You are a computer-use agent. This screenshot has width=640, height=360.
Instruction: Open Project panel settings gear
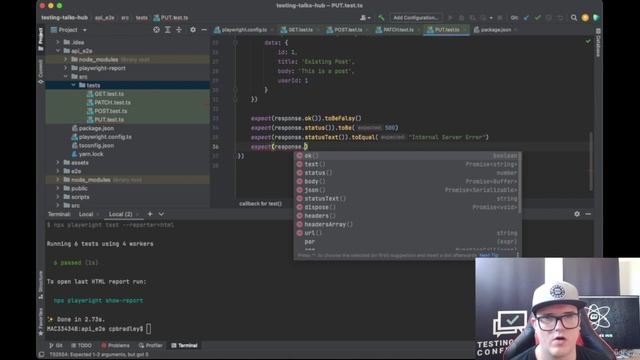tap(193, 30)
